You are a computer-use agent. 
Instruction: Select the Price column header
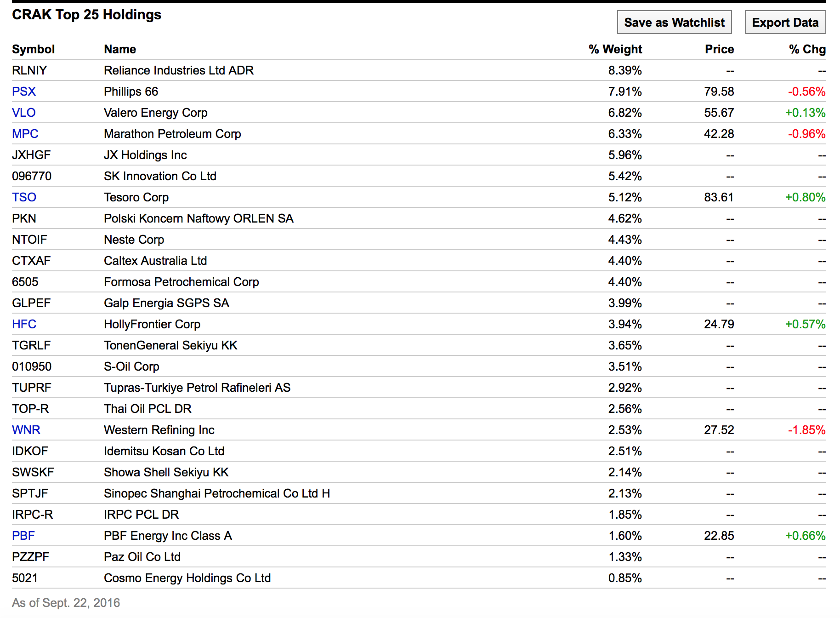pos(720,49)
